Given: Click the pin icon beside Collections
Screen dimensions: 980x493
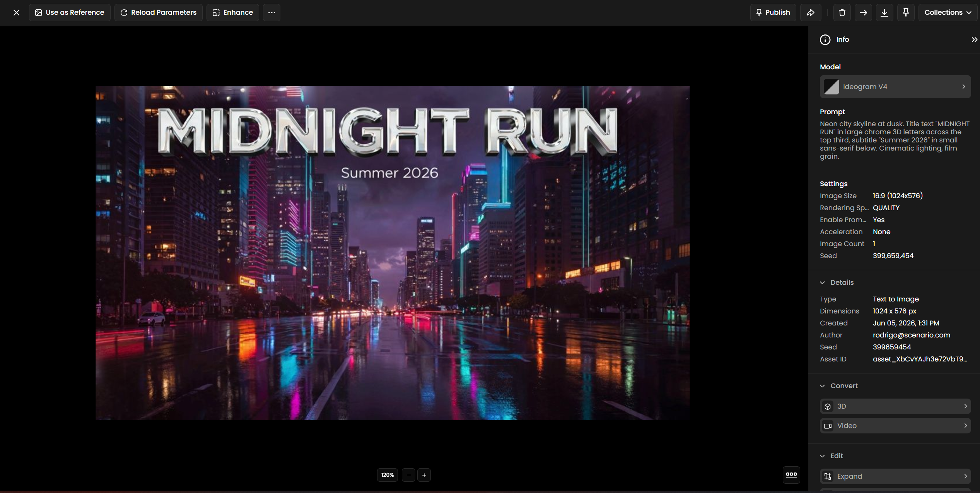Looking at the screenshot, I should click(x=906, y=12).
